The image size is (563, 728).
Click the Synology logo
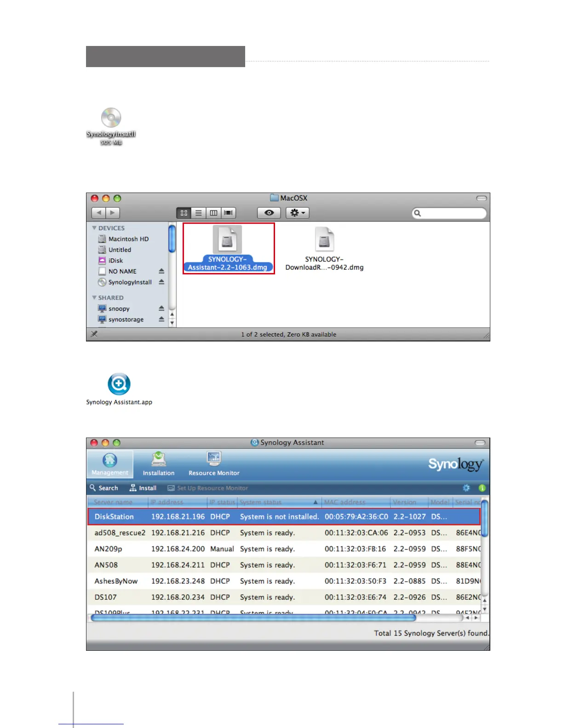(455, 464)
